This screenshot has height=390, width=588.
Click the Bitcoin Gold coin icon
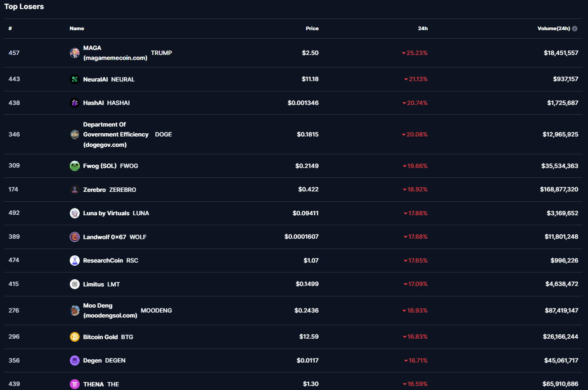75,337
